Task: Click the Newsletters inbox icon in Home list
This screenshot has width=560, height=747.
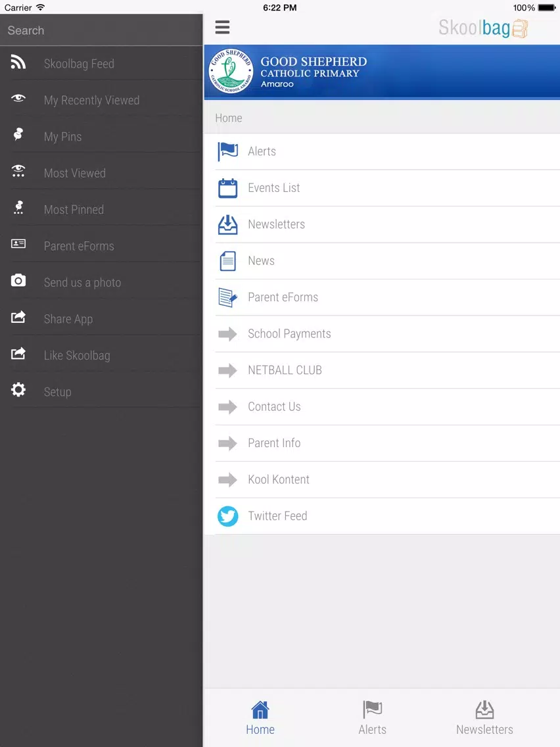Action: coord(227,224)
